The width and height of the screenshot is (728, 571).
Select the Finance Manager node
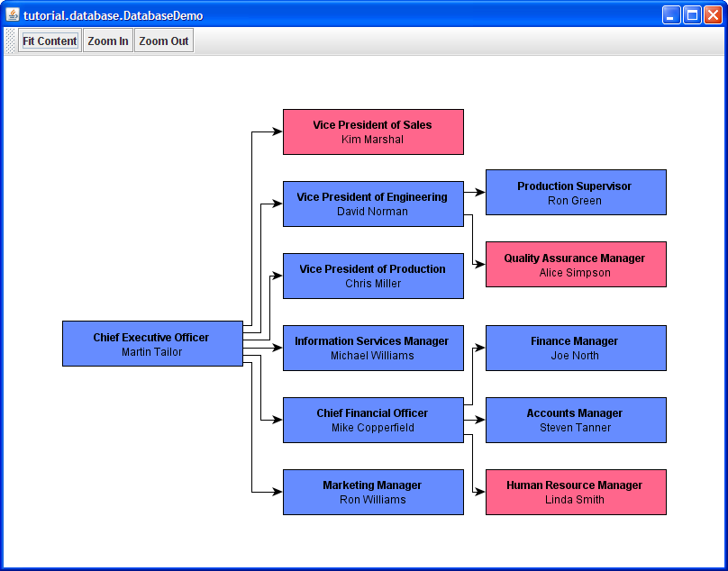coord(576,349)
